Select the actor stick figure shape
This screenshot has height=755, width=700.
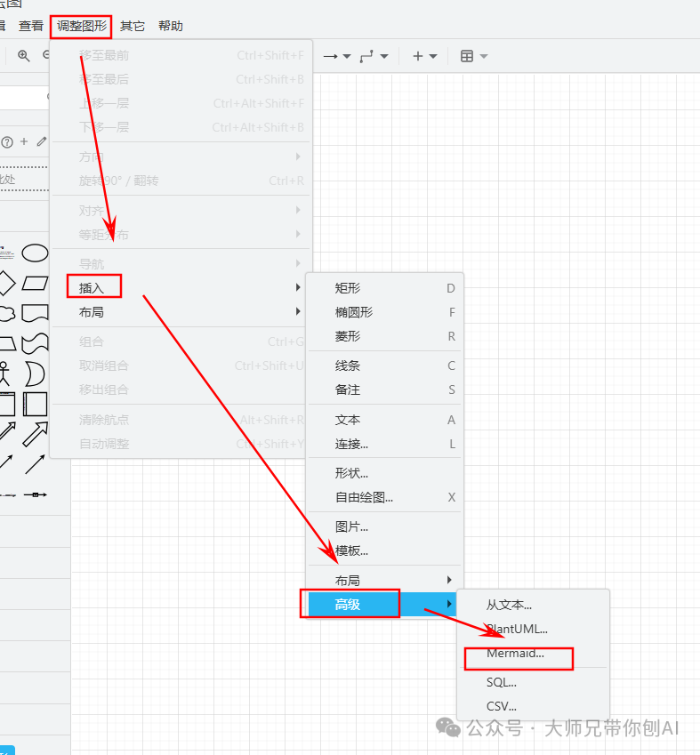(x=4, y=373)
